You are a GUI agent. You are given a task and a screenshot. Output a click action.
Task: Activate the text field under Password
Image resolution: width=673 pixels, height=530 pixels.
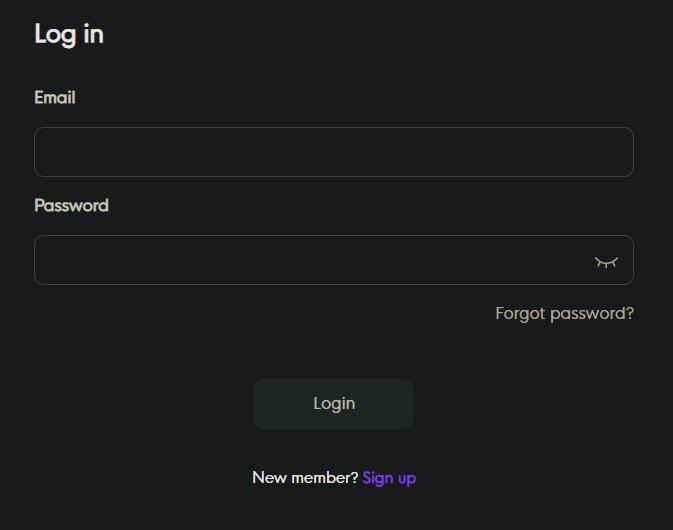[x=310, y=260]
